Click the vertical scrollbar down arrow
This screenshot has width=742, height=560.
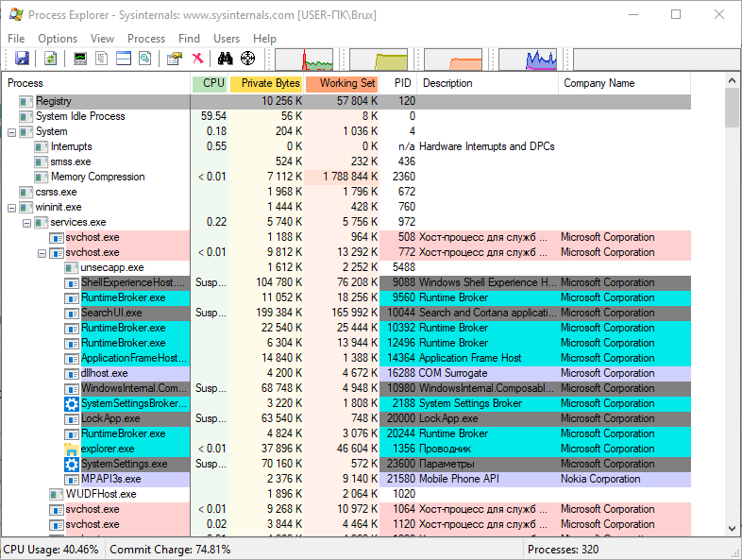tap(733, 527)
